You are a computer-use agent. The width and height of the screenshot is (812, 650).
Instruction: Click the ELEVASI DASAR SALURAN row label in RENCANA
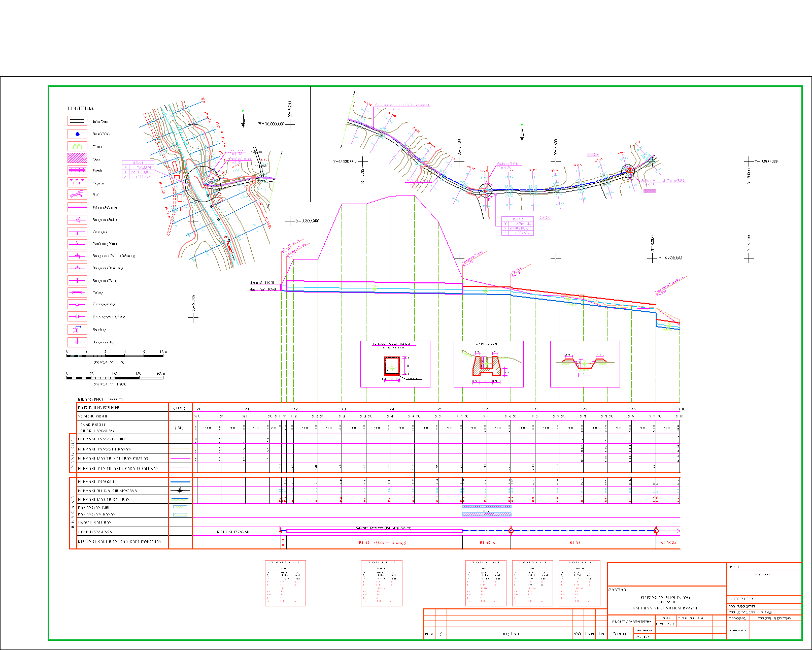point(104,500)
